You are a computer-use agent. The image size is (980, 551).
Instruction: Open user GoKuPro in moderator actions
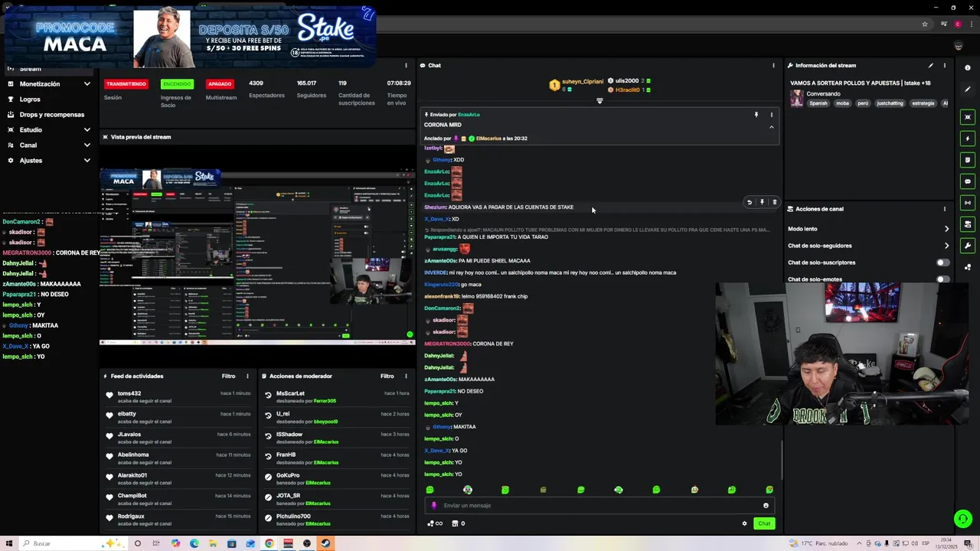pyautogui.click(x=288, y=475)
